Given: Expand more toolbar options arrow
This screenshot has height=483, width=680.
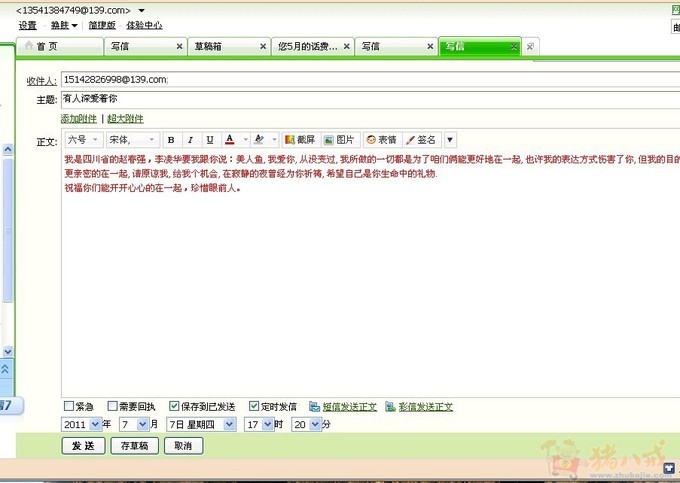Looking at the screenshot, I should (x=450, y=140).
